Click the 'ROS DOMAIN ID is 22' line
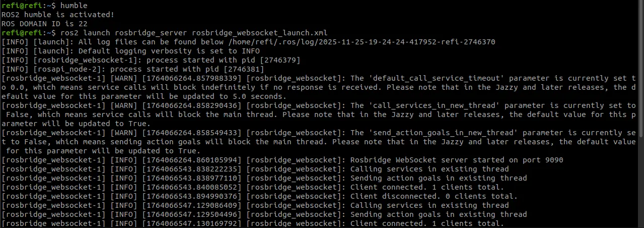Image resolution: width=644 pixels, height=228 pixels. (x=44, y=24)
